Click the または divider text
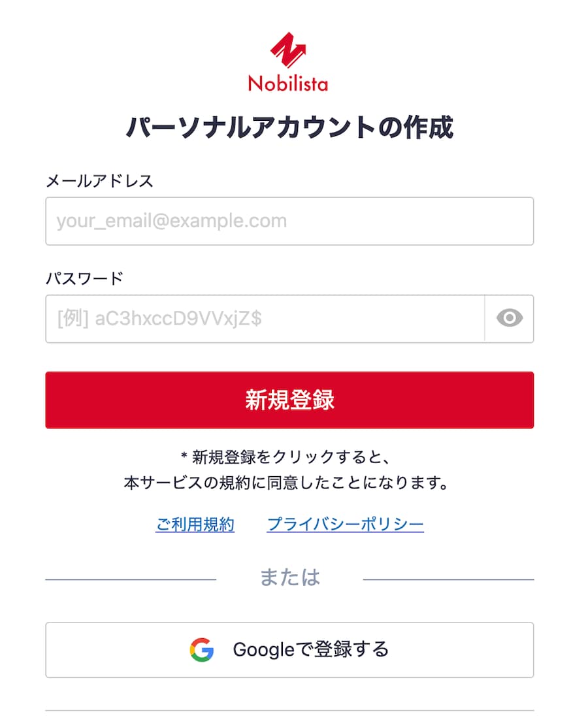Image resolution: width=588 pixels, height=727 pixels. pos(289,576)
